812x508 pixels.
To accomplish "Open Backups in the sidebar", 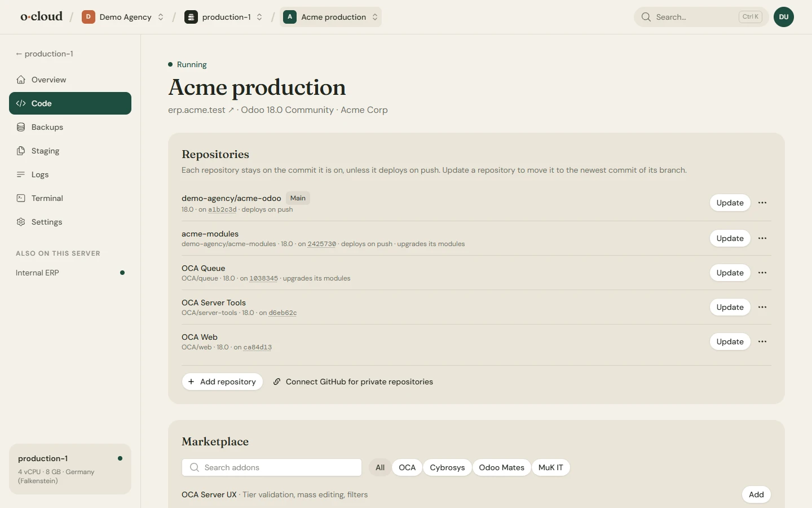I will click(70, 127).
